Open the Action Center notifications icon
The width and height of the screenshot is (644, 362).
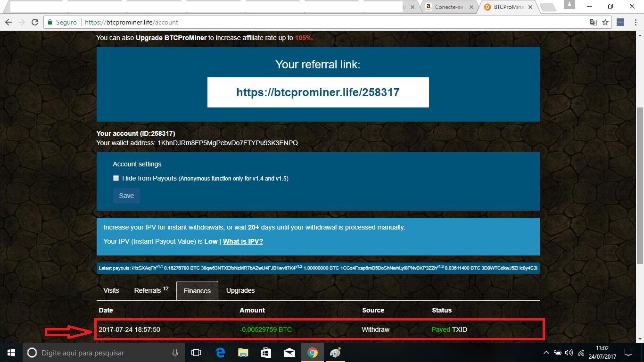tap(628, 353)
